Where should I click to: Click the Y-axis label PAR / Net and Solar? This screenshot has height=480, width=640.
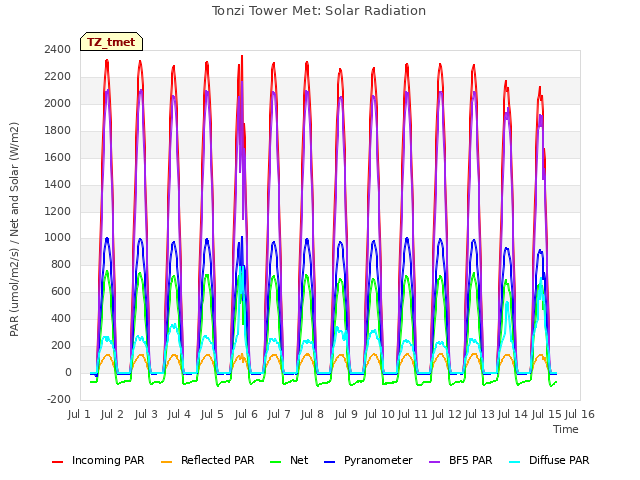14,229
